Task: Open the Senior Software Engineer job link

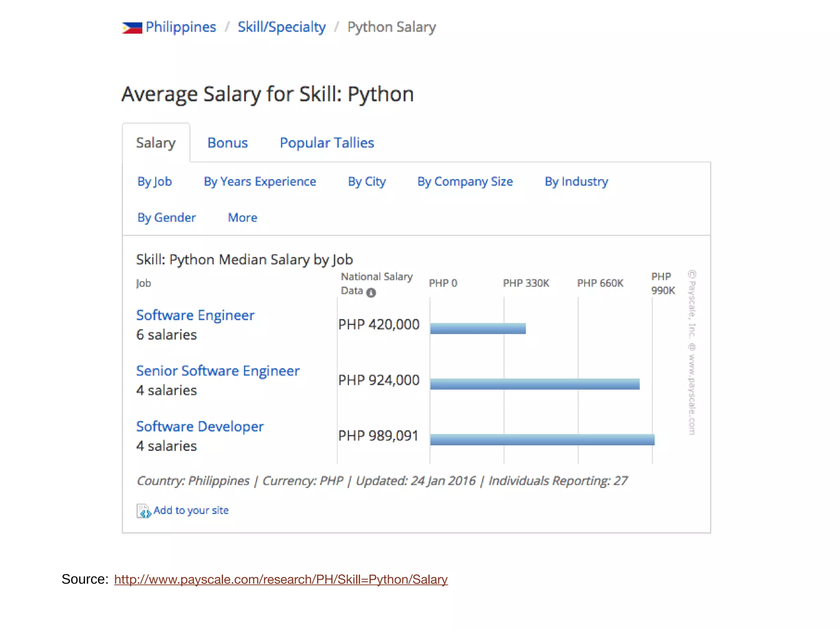Action: tap(218, 371)
